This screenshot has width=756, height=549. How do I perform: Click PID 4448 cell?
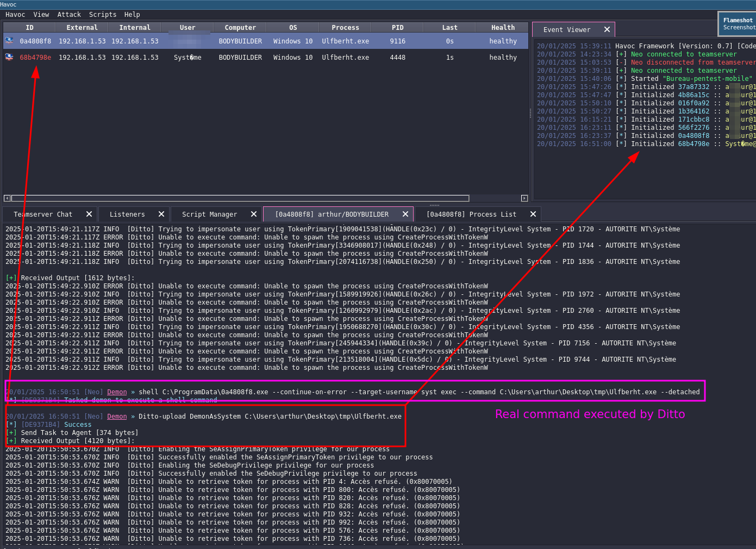coord(398,58)
